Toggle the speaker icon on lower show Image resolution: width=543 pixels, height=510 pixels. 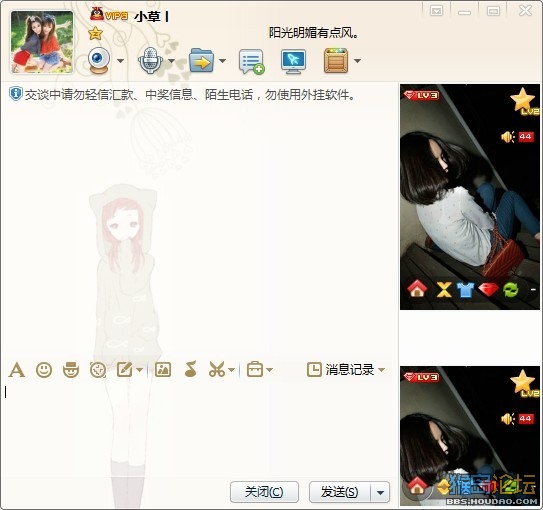pyautogui.click(x=508, y=419)
